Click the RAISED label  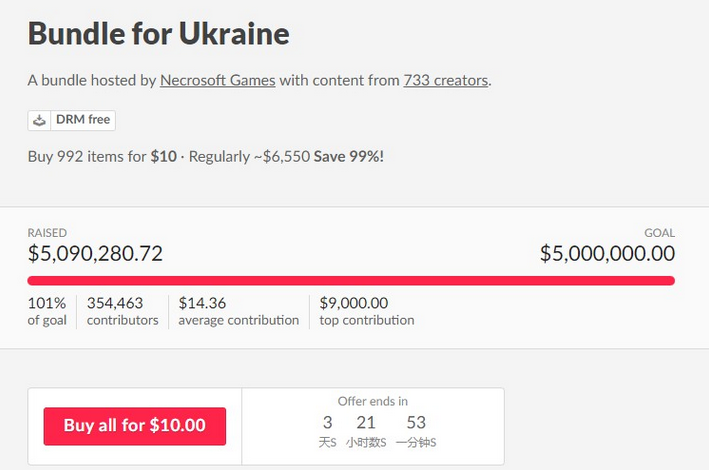[47, 233]
